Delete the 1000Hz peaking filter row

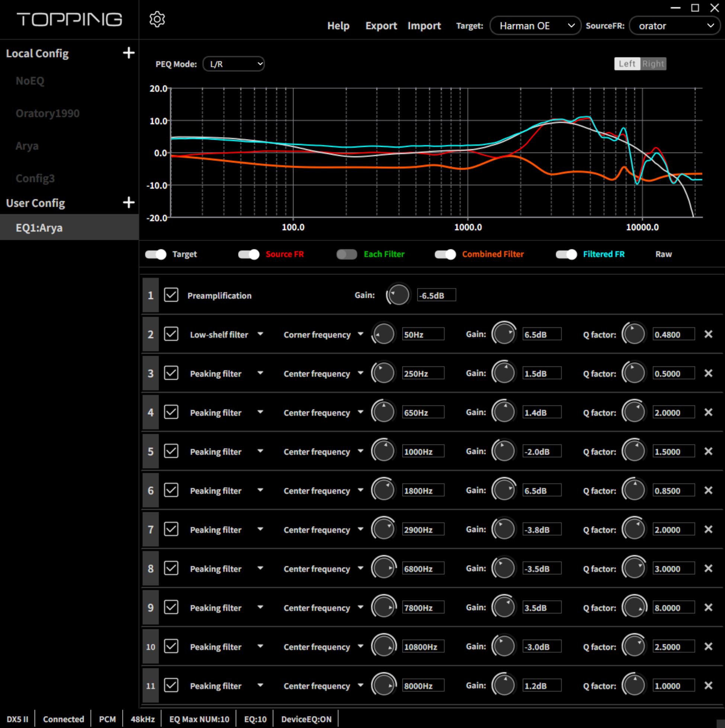pos(708,451)
